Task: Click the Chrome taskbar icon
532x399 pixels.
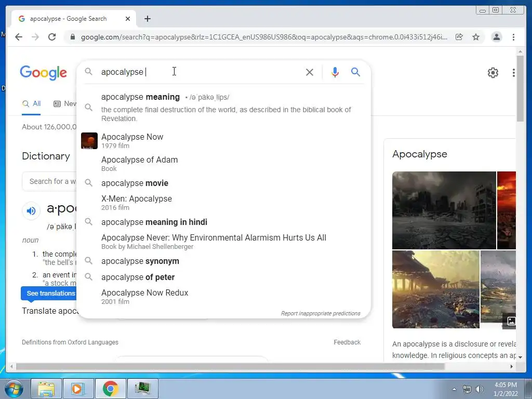Action: click(x=110, y=389)
